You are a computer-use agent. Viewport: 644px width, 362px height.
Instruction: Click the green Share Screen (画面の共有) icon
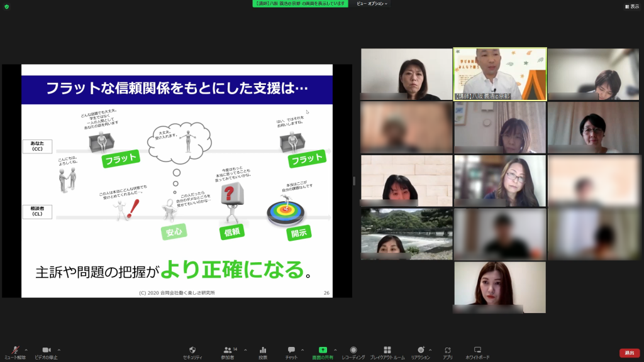[x=323, y=351]
